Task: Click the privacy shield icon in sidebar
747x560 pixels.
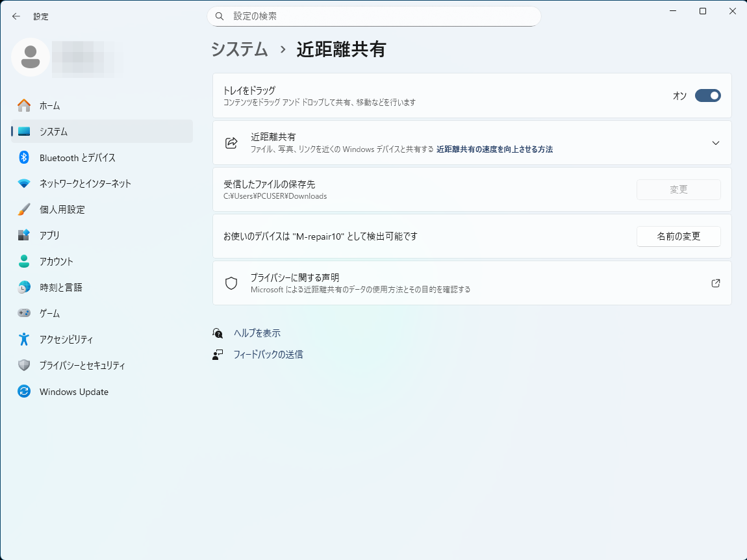Action: pos(24,365)
